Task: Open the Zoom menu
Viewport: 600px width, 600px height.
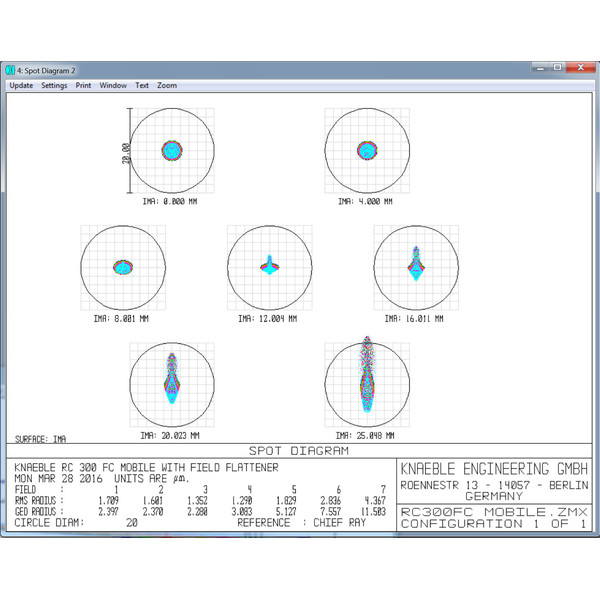Action: click(x=167, y=85)
